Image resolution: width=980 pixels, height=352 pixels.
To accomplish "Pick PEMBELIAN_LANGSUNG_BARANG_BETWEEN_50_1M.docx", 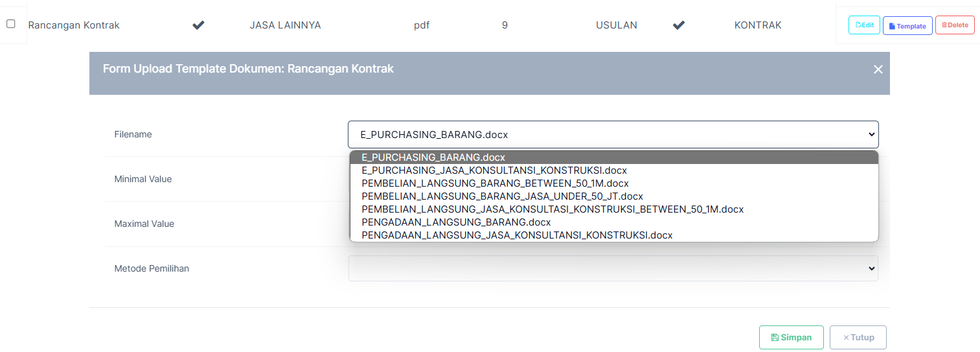I will (x=495, y=183).
